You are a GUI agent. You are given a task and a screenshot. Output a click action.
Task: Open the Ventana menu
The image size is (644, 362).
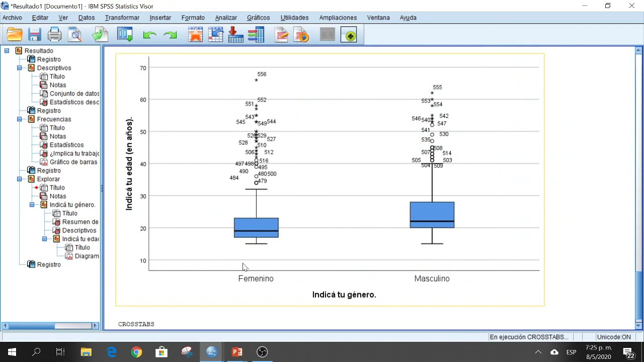click(378, 18)
